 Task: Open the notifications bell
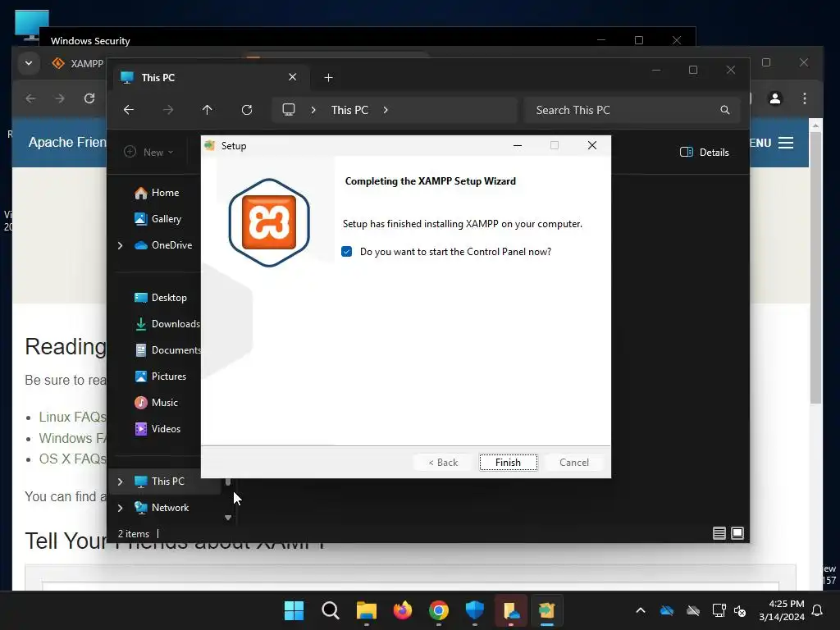click(818, 610)
